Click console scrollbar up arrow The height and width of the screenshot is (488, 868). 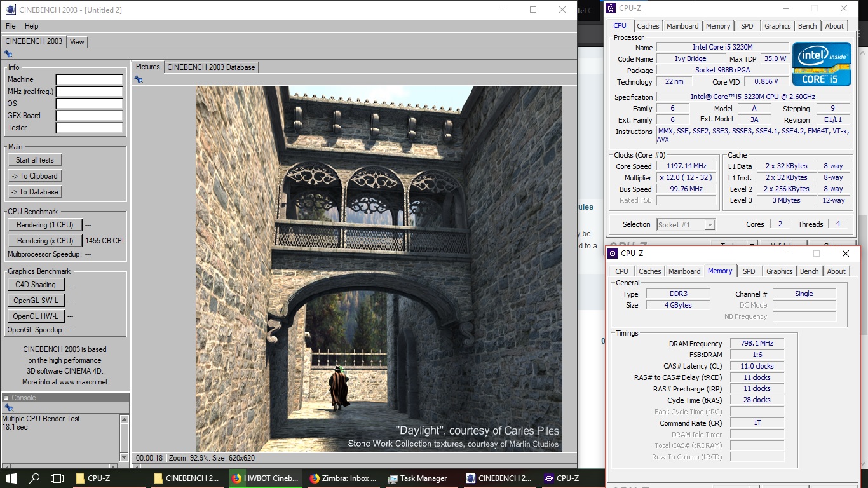[x=124, y=419]
